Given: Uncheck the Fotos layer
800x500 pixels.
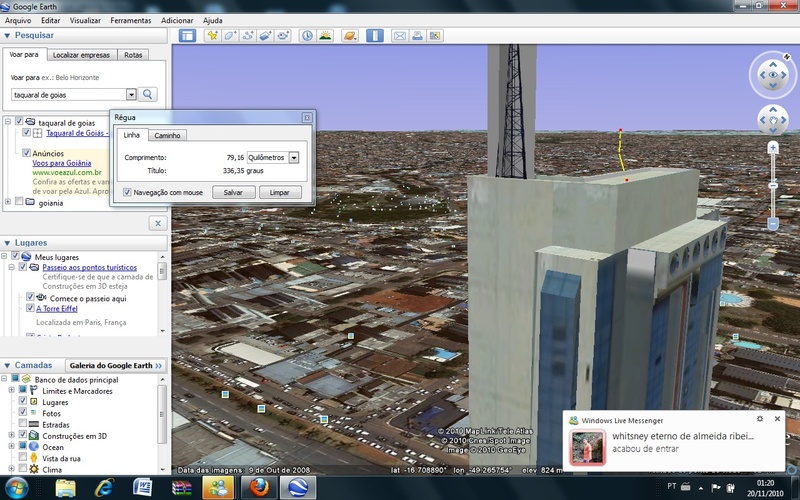Looking at the screenshot, I should [x=24, y=413].
